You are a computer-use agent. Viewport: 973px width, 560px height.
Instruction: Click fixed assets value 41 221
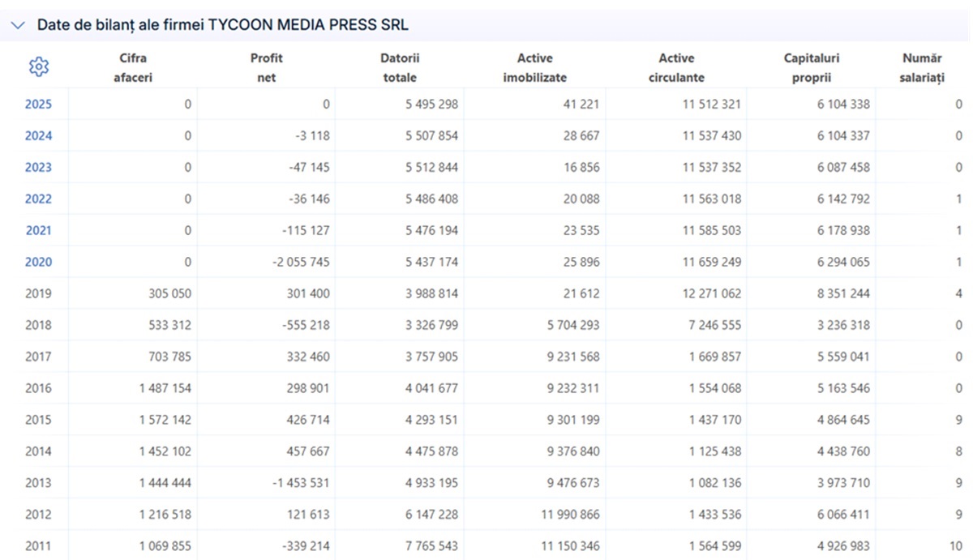coord(581,104)
